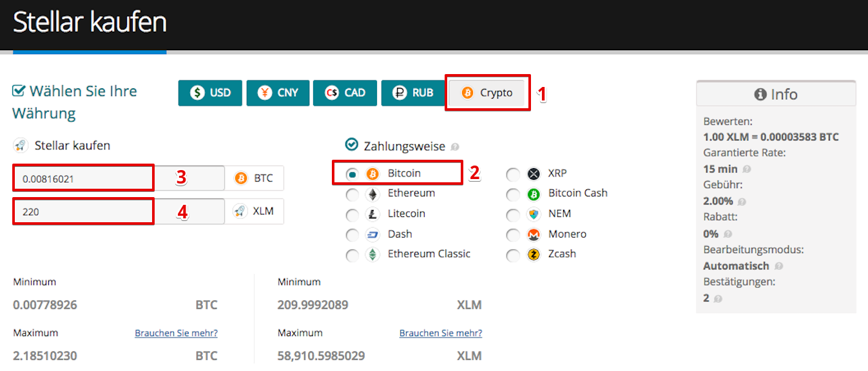Click the 'Garantierte Rate:' label

(745, 153)
